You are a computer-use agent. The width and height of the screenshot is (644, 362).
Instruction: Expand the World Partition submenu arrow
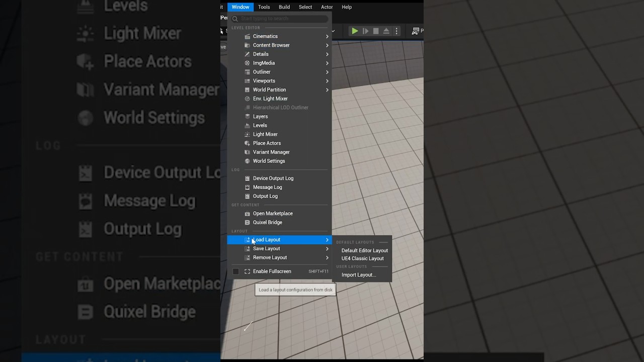327,89
